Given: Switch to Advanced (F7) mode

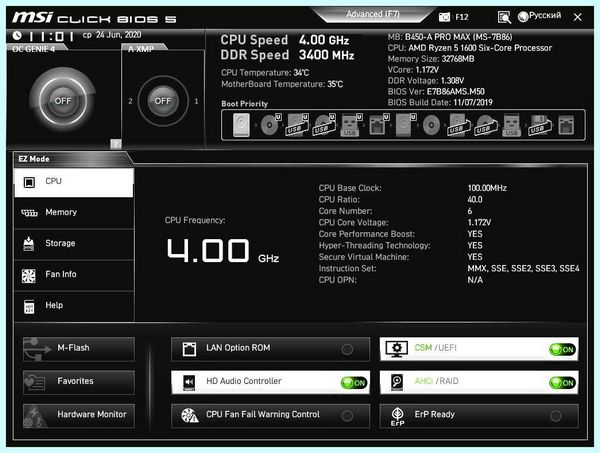Looking at the screenshot, I should (373, 14).
